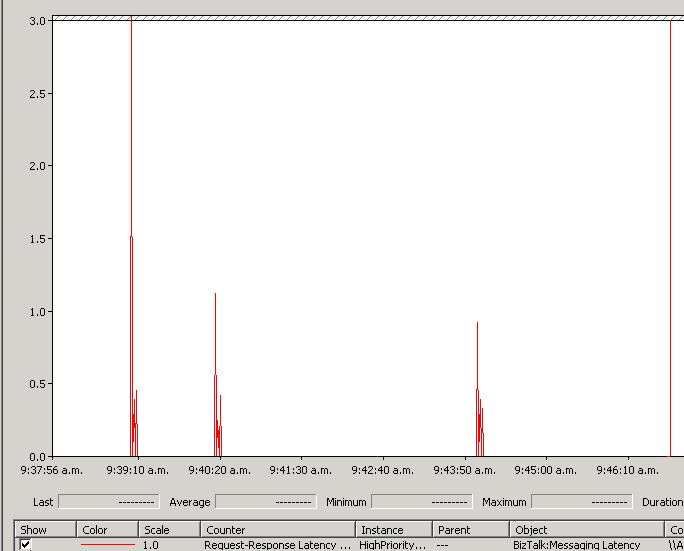684x551 pixels.
Task: Click the 9:45:00 a.m. axis label
Action: tap(545, 470)
